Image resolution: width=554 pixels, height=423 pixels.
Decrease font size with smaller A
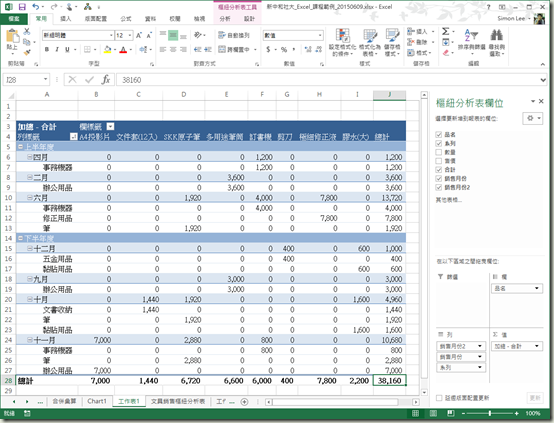coord(149,35)
